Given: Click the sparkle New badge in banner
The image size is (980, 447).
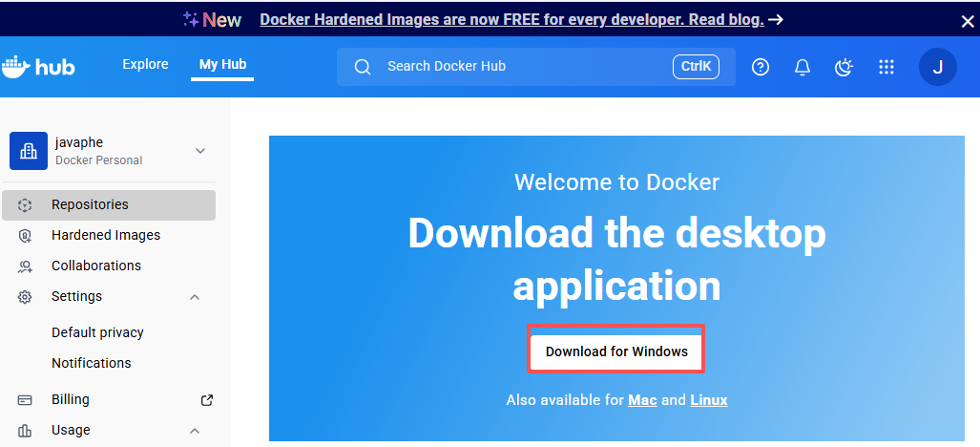Looking at the screenshot, I should (x=212, y=20).
